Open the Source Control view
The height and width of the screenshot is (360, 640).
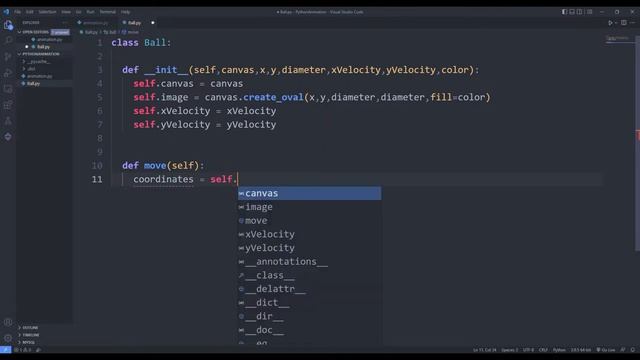(8, 57)
